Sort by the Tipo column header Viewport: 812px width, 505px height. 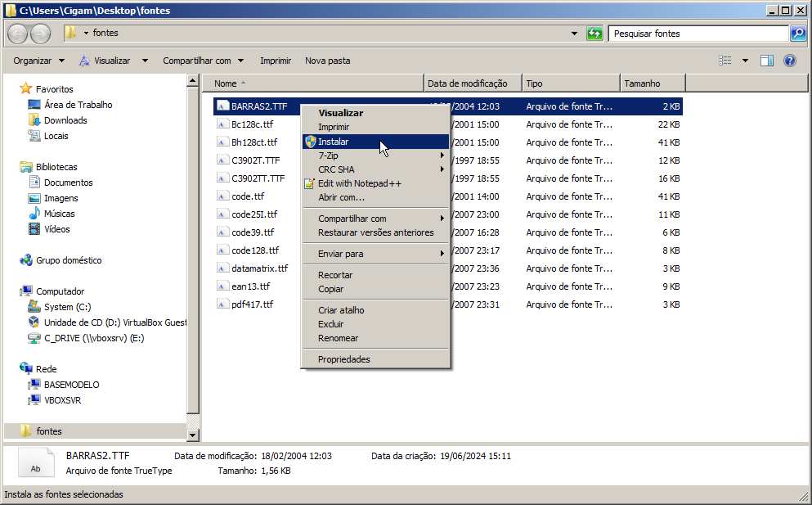pyautogui.click(x=572, y=83)
